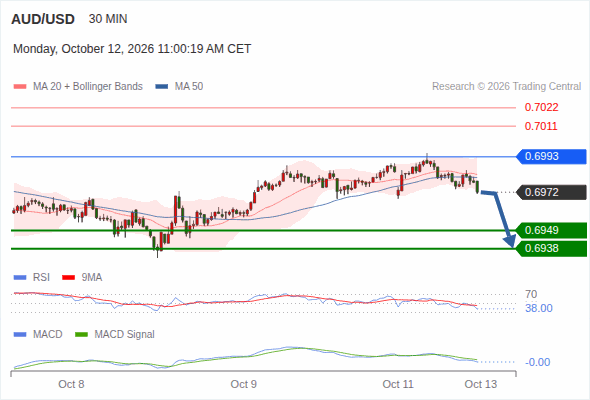The height and width of the screenshot is (400, 590).
Task: Click the MA 50 legend label
Action: (x=189, y=87)
